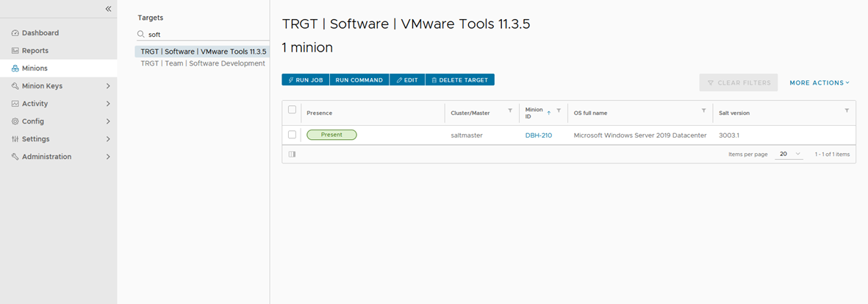
Task: Open the column chooser icon in table footer
Action: pyautogui.click(x=292, y=155)
